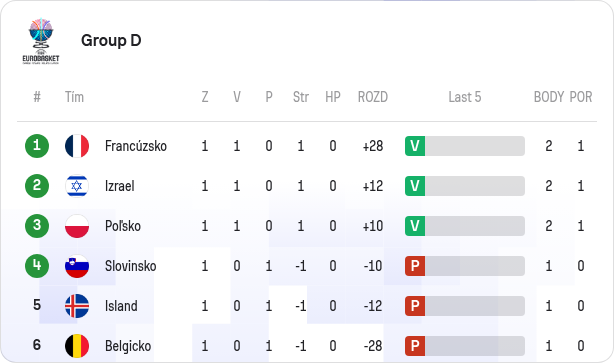Click France's green V result badge

click(x=415, y=146)
